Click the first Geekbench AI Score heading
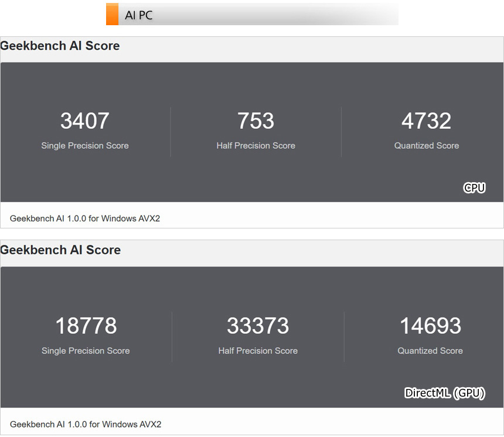This screenshot has width=504, height=437. 60,46
